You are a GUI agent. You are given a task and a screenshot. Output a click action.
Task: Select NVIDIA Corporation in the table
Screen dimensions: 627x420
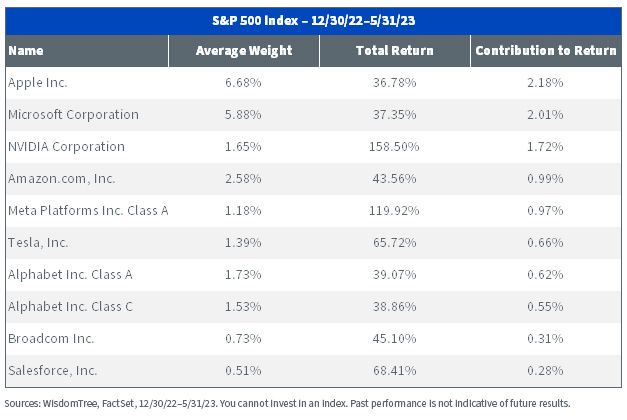click(66, 146)
